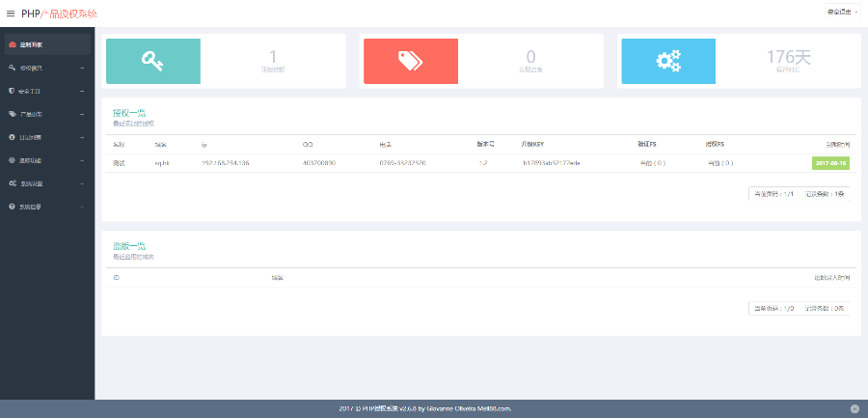Expand the sidebar item with gears icon
The width and height of the screenshot is (868, 418).
click(x=46, y=183)
